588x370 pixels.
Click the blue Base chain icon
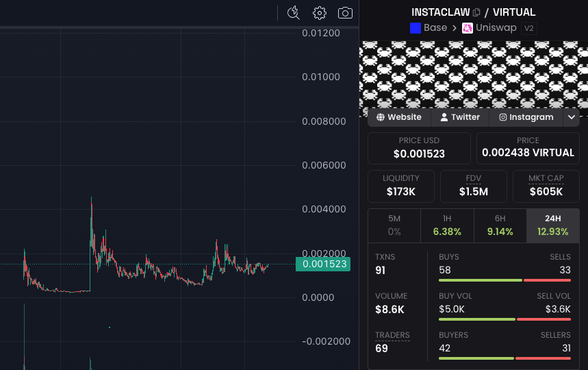click(415, 28)
